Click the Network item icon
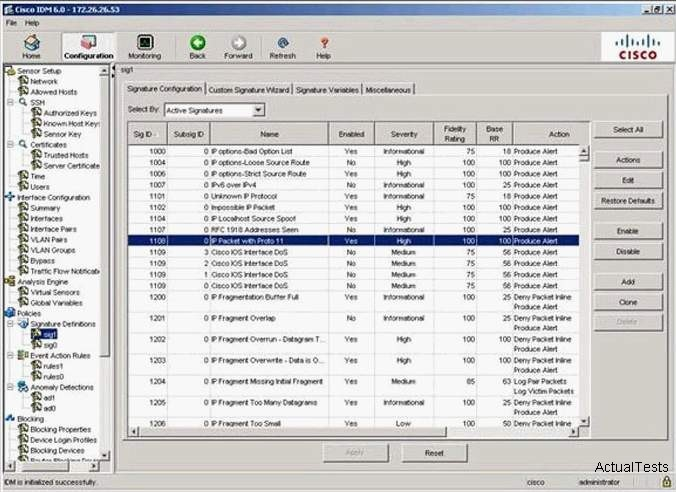The image size is (676, 492). click(x=23, y=81)
